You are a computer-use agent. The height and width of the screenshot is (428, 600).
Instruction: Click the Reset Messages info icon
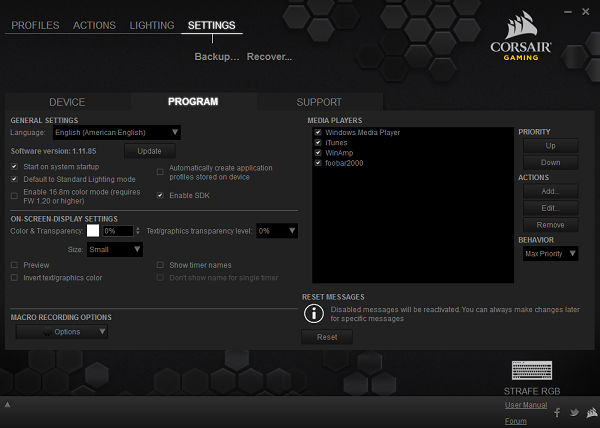point(313,313)
